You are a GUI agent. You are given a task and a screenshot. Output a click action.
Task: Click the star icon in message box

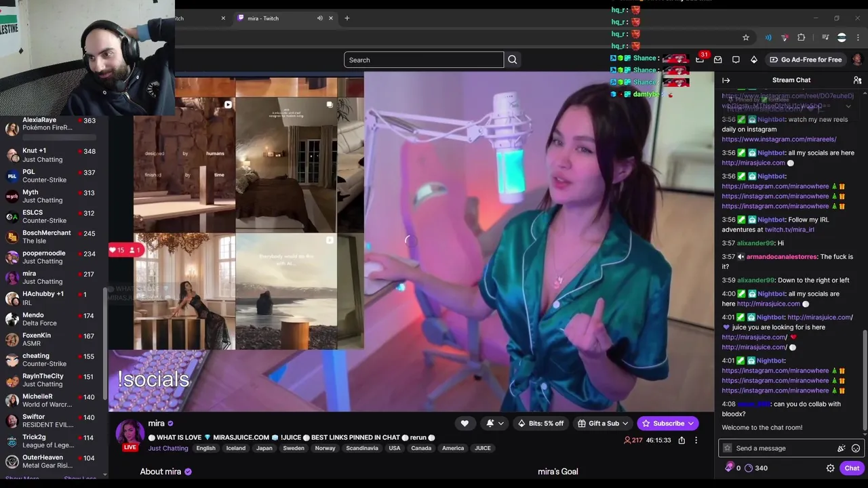[x=728, y=448]
